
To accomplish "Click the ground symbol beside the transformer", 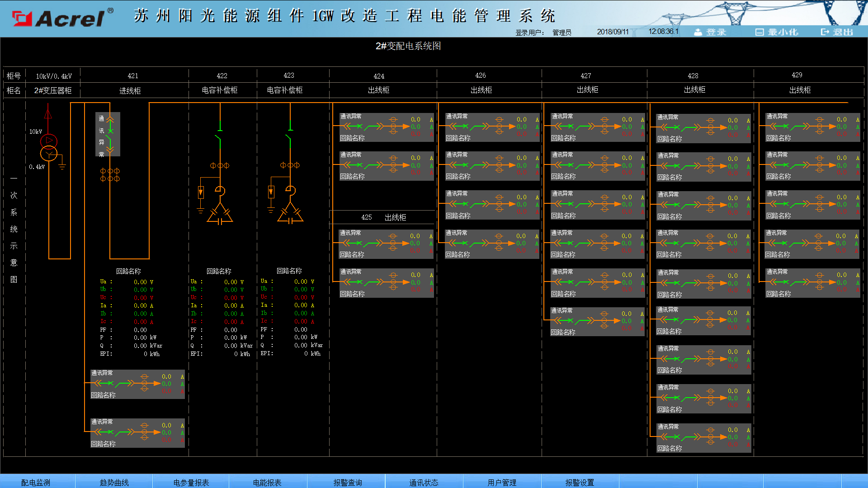I will [x=62, y=166].
